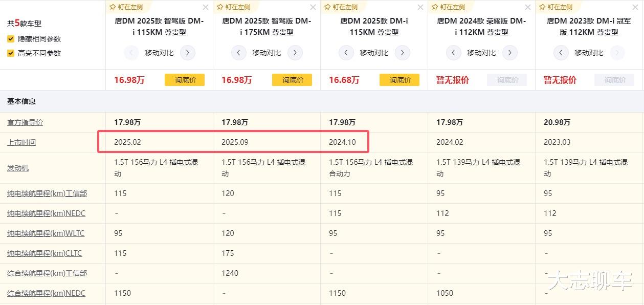The width and height of the screenshot is (644, 305).
Task: Move the 唐DM 2023款 冠军版 column left
Action: 561,53
